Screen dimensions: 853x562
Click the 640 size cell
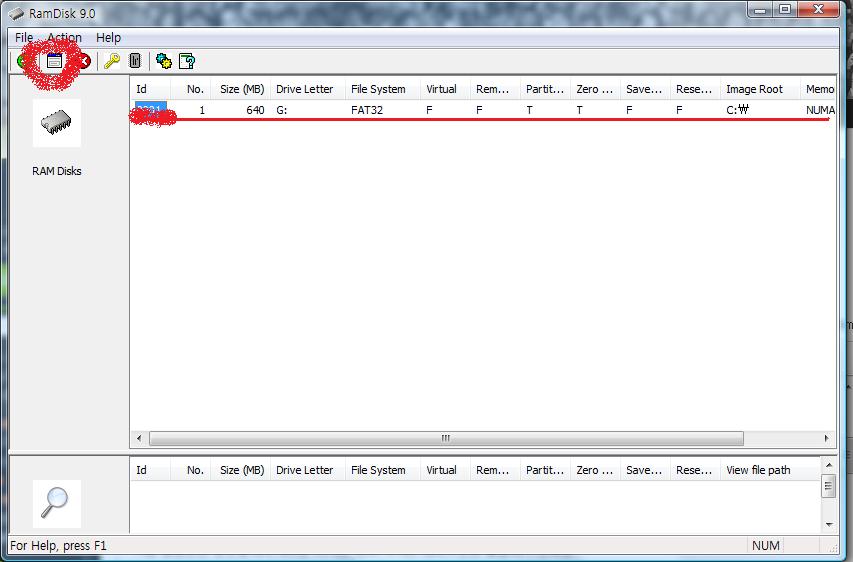point(255,110)
